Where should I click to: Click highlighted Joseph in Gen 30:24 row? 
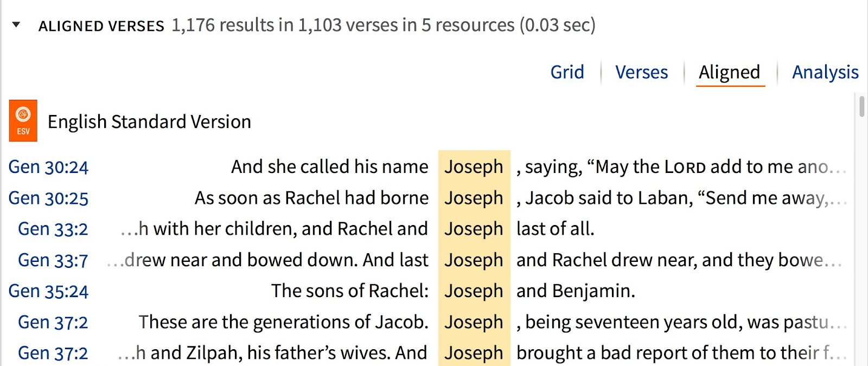tap(474, 167)
